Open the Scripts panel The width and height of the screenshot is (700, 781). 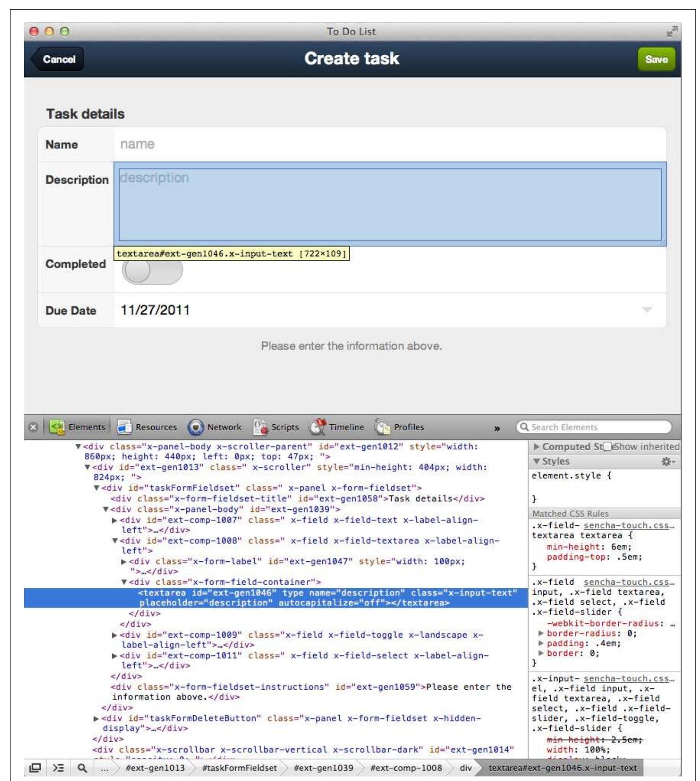pos(276,427)
